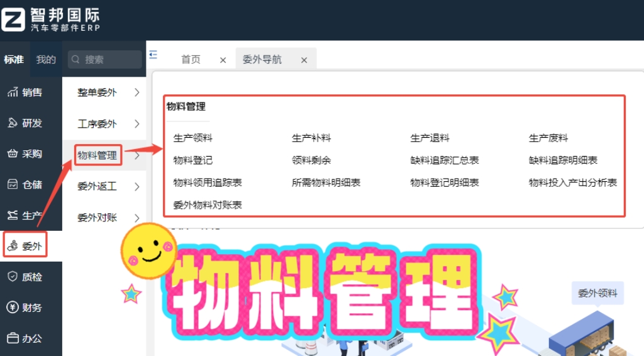Open the 采购 basket icon
This screenshot has width=644, height=356.
tap(13, 153)
